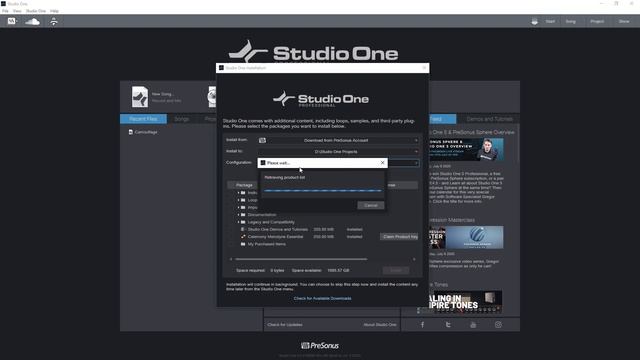Click the icon beside Install from dropdown

click(262, 140)
